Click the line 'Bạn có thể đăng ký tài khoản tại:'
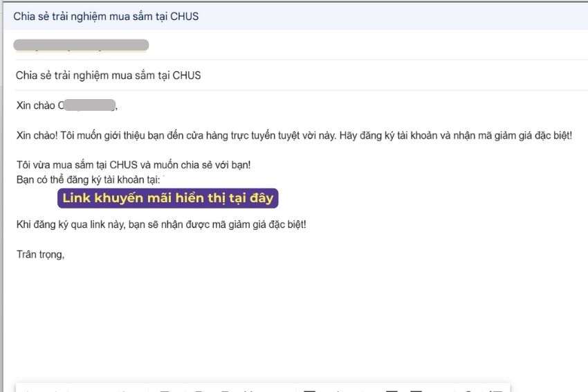The height and width of the screenshot is (392, 588). (88, 180)
